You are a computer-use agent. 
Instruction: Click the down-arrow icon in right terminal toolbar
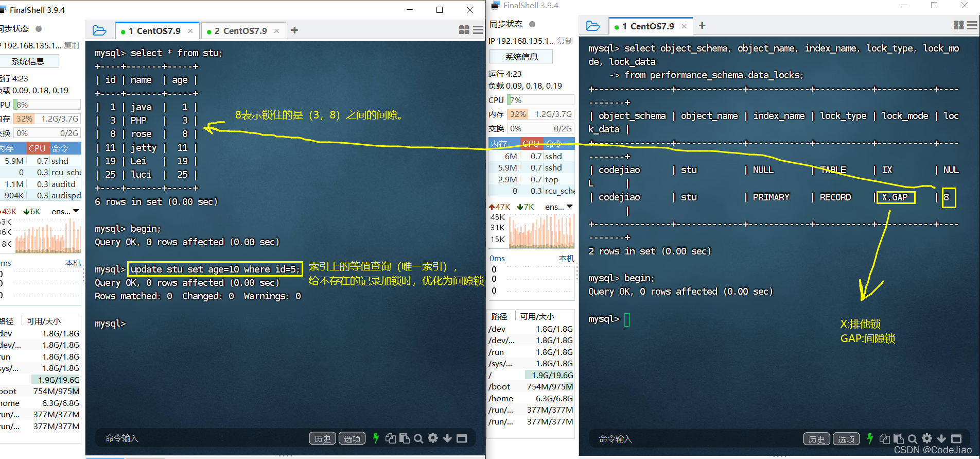pos(941,439)
